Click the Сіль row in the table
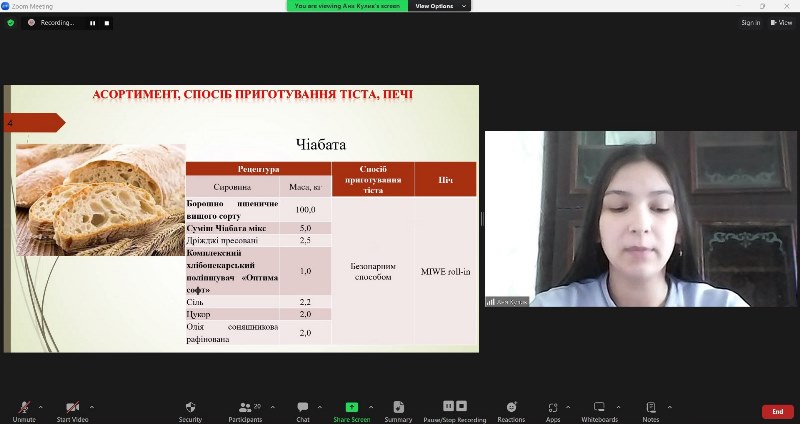This screenshot has width=800, height=424. click(x=259, y=302)
